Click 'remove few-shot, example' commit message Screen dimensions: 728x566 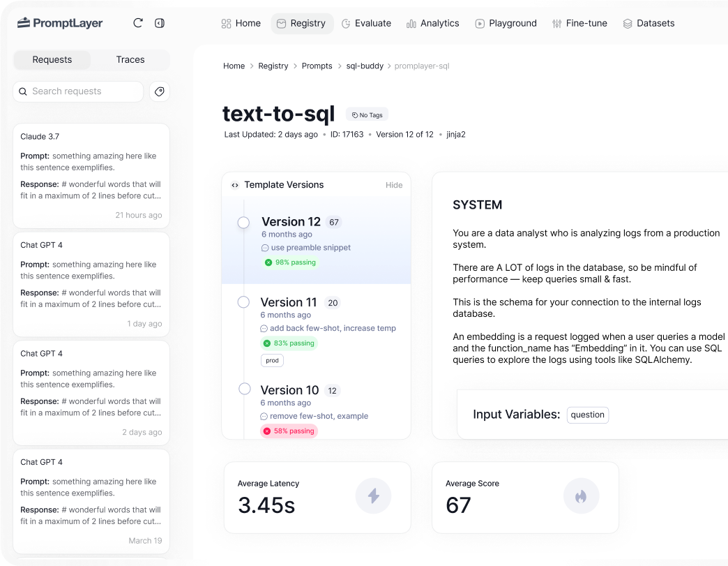(319, 417)
